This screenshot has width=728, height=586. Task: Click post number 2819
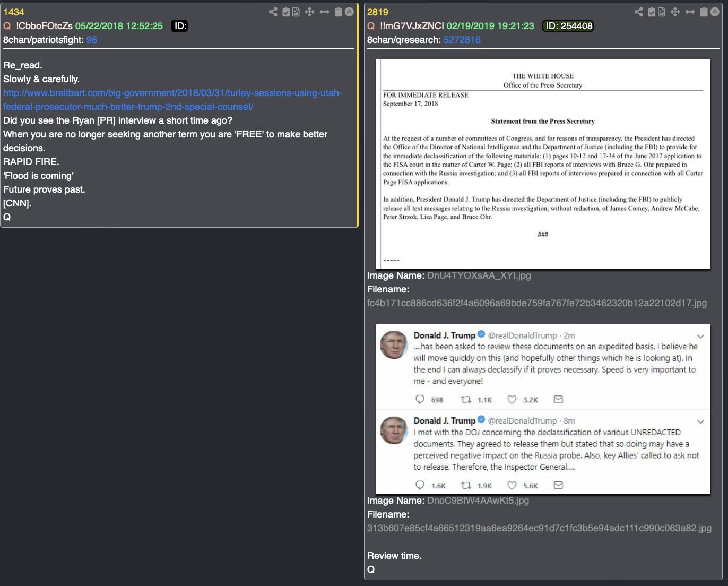click(x=378, y=12)
